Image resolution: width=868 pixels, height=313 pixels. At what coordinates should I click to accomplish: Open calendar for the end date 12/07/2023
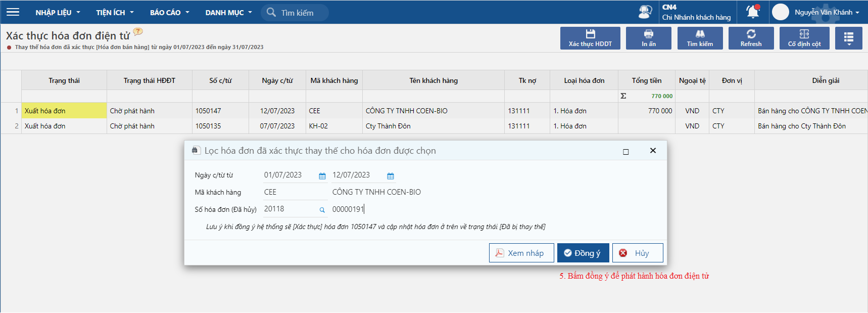[x=391, y=176]
